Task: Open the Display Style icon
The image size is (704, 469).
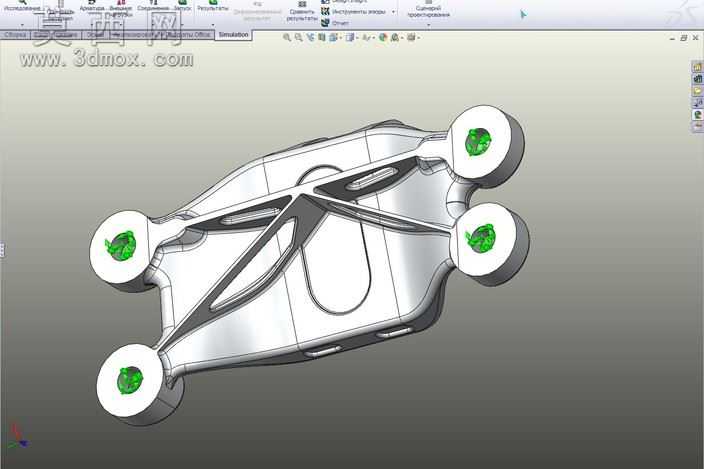Action: 350,38
